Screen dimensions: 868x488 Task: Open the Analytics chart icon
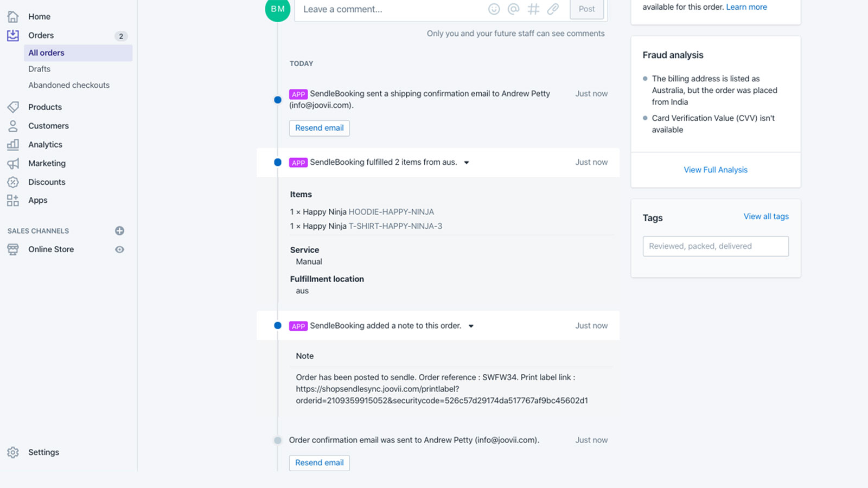pyautogui.click(x=13, y=144)
